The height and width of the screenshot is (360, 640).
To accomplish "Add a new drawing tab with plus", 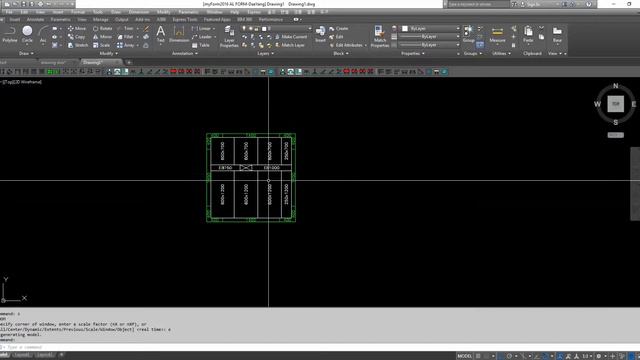I will tap(129, 62).
